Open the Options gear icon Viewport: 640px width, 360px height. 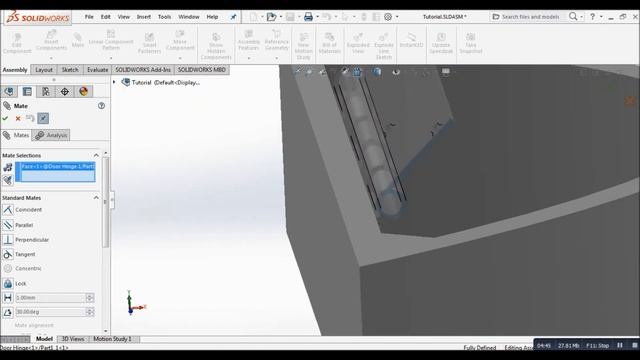388,17
